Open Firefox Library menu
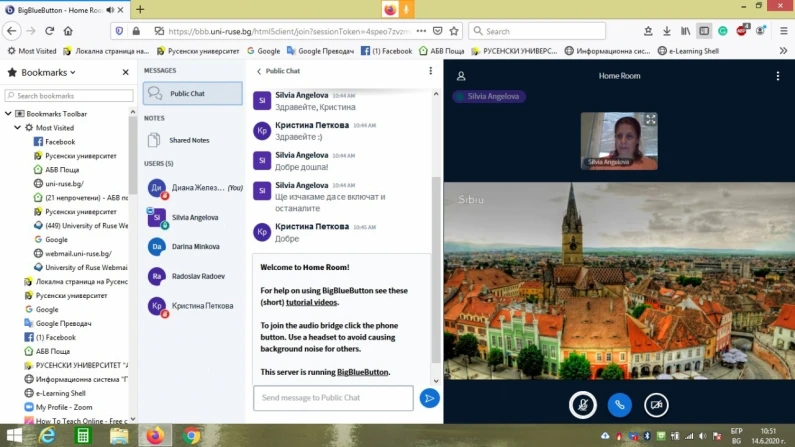 tap(685, 31)
